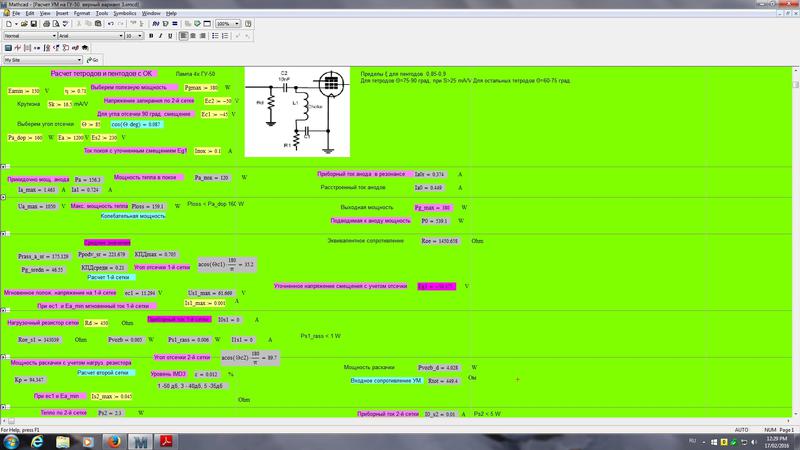The height and width of the screenshot is (450, 800).
Task: Collapse area marker above 'Нагрузочный резистор сетки' row
Action: 3,310
